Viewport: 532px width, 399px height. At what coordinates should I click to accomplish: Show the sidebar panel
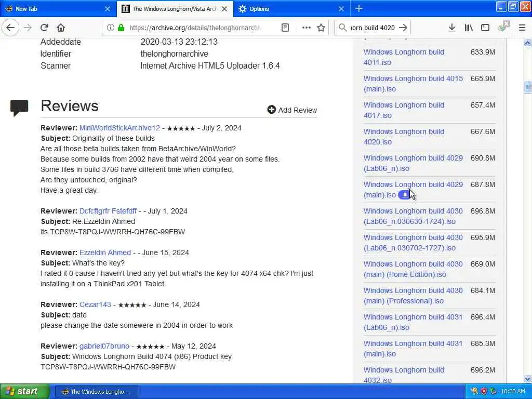pyautogui.click(x=485, y=28)
